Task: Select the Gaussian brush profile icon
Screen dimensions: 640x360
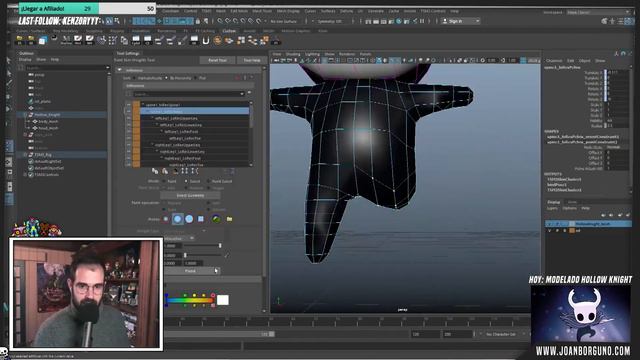Action: [x=166, y=219]
